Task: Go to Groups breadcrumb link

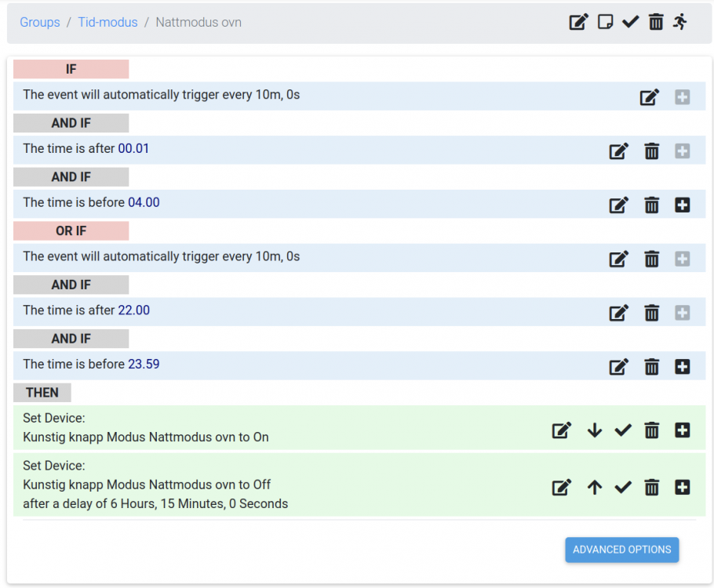Action: 40,22
